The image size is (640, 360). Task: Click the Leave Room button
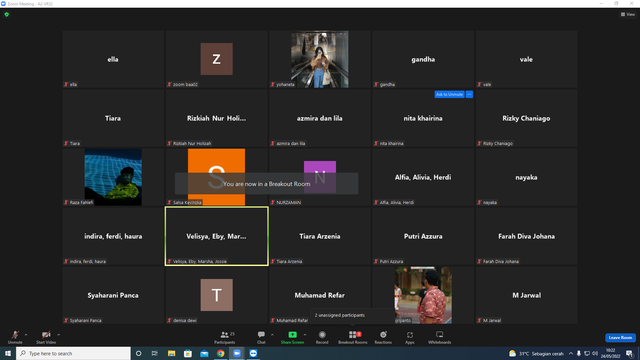click(620, 338)
